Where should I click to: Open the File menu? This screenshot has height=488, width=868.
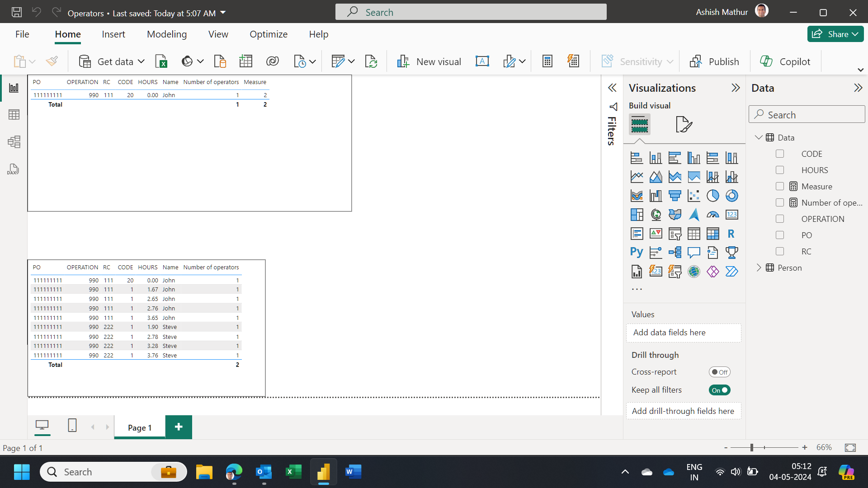point(22,34)
